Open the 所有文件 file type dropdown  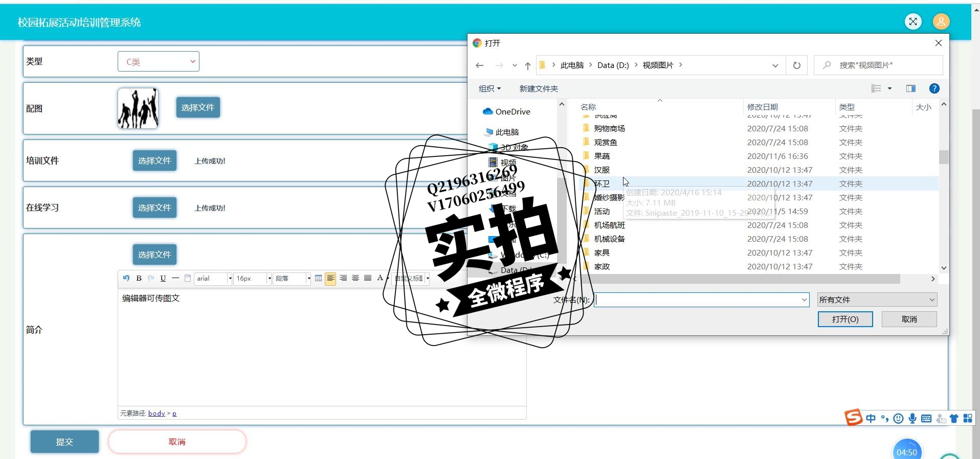point(877,300)
